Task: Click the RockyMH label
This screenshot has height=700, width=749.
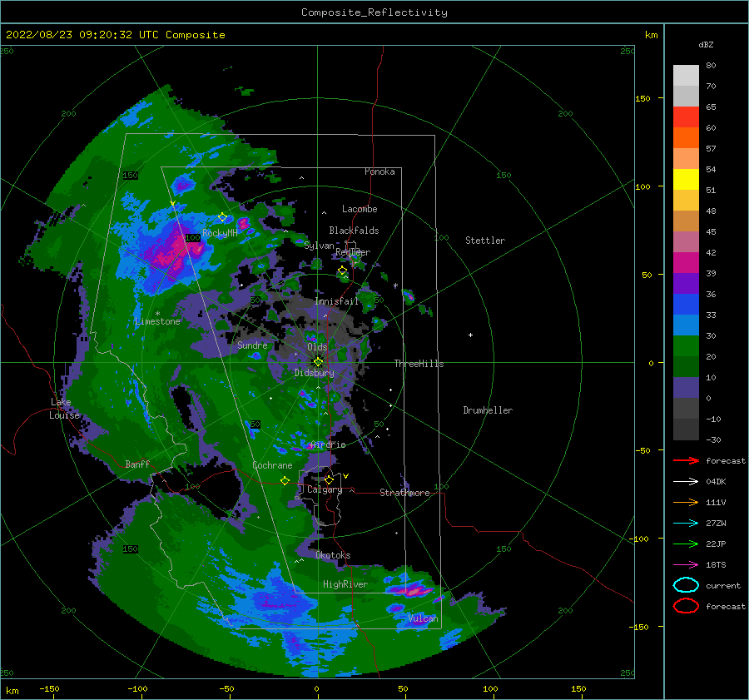Action: (220, 233)
